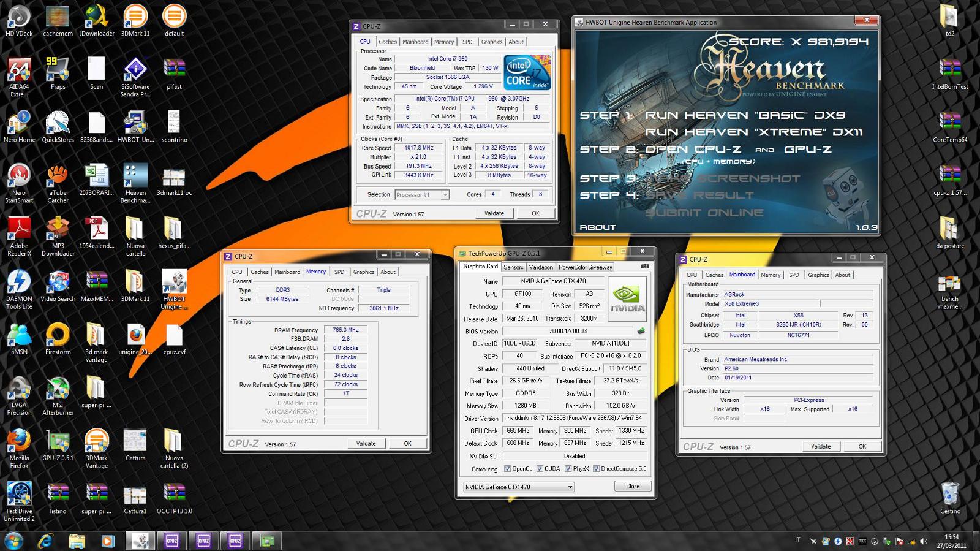Open About tab in CPU-Z Mainboard window
The image size is (980, 551).
coord(843,275)
